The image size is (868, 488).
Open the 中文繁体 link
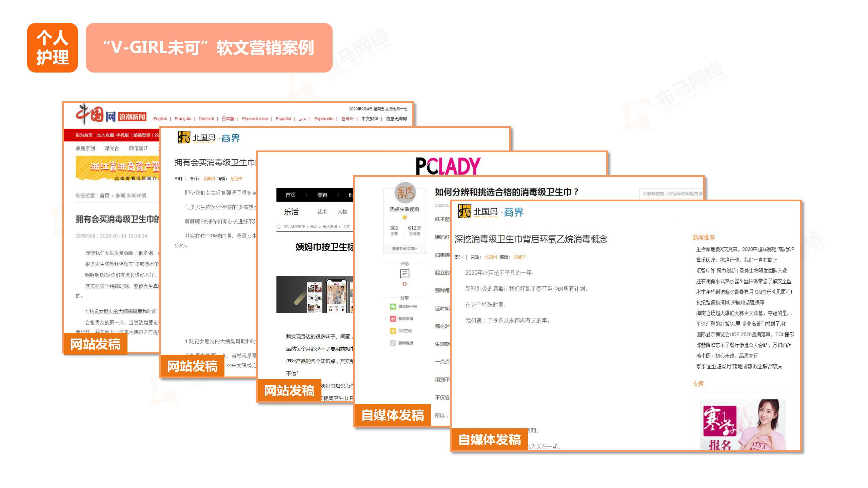click(370, 119)
